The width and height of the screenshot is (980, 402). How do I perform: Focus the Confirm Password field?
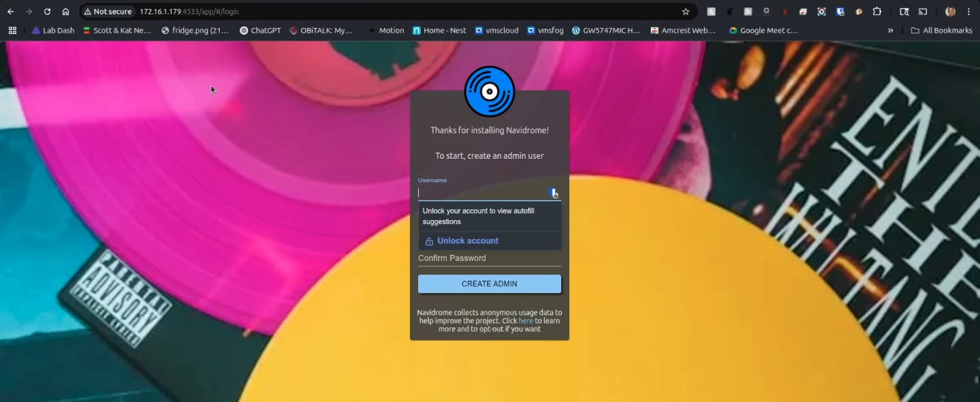tap(490, 258)
